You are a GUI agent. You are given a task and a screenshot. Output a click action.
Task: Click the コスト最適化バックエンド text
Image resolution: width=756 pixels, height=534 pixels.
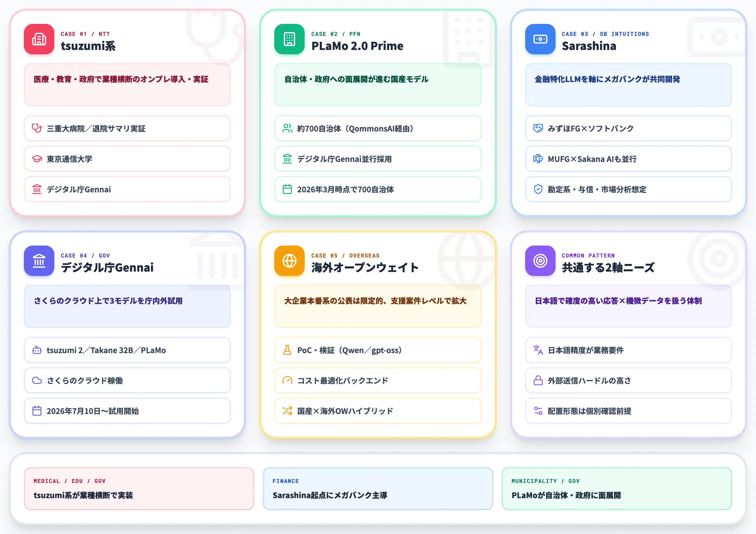343,381
